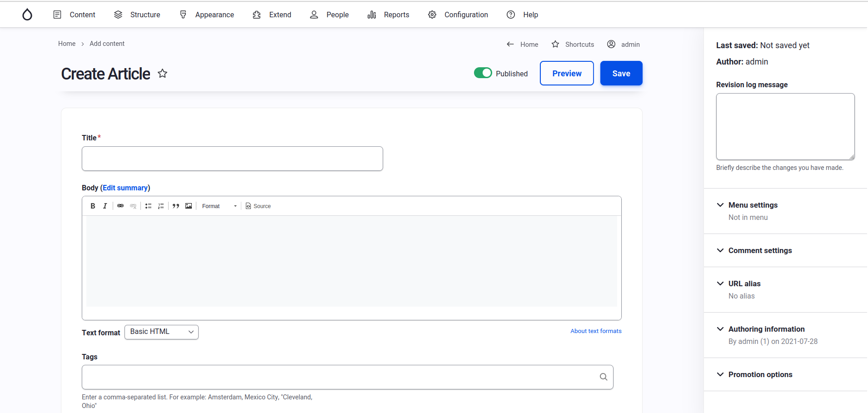Click the Block quote icon
The height and width of the screenshot is (413, 868).
point(176,206)
